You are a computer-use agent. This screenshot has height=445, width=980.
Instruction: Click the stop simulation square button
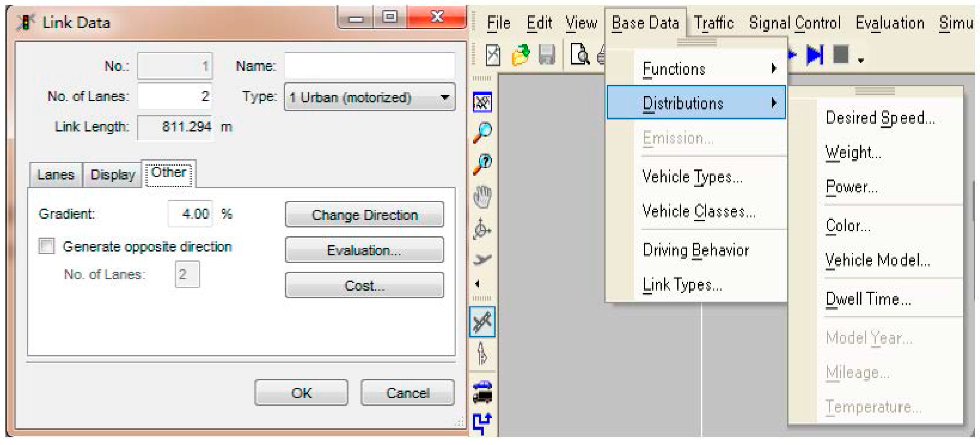coord(841,55)
